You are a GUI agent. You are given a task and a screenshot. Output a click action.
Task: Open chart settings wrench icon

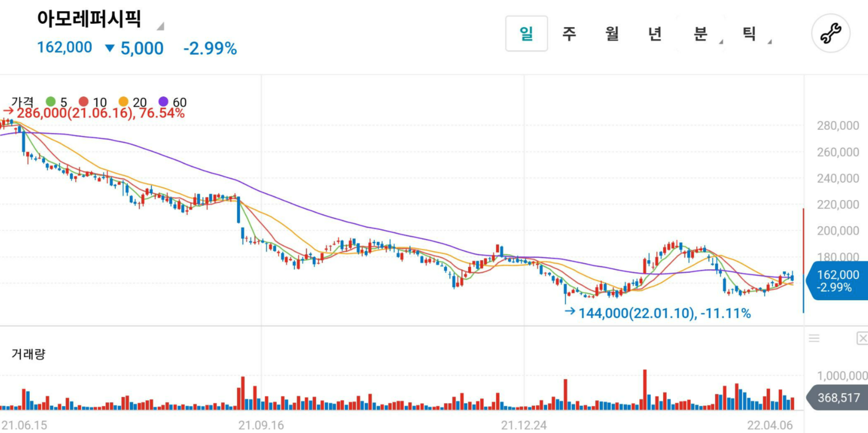(830, 33)
